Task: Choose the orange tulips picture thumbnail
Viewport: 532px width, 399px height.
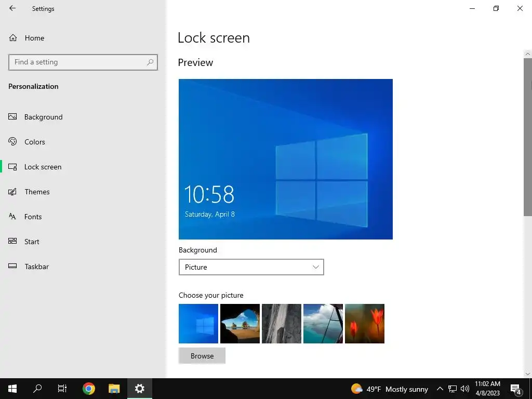Action: [365, 324]
